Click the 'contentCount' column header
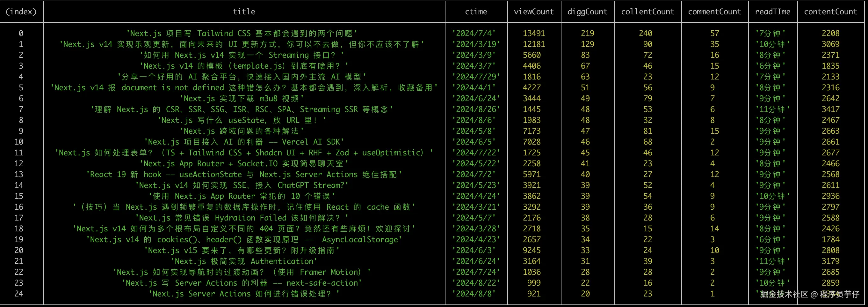This screenshot has height=307, width=868. [831, 12]
